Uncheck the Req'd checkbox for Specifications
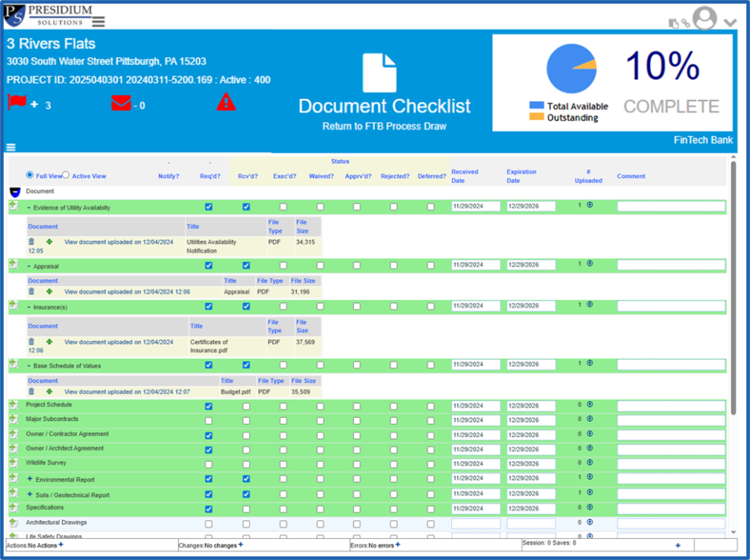Screen dimensions: 750x560 209,508
